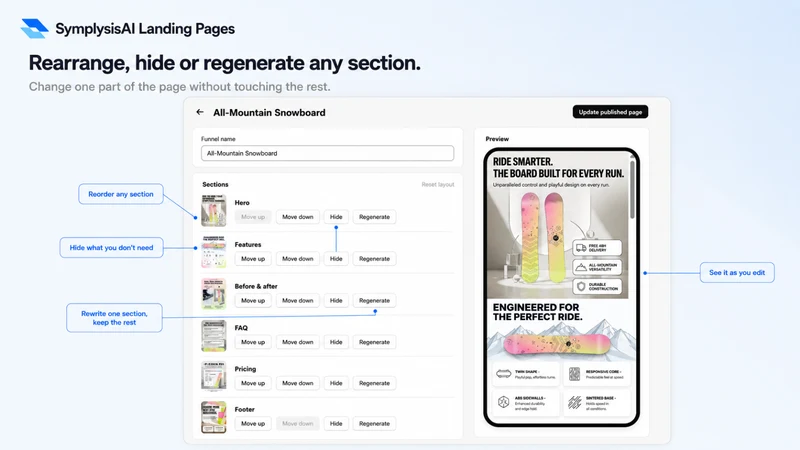Click the 'Ride smarter' headline in preview

click(558, 168)
